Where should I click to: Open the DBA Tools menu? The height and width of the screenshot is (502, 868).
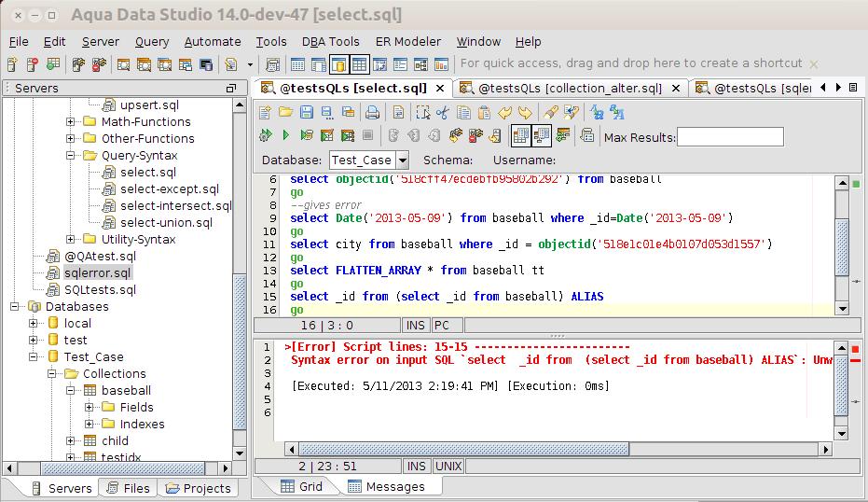click(x=330, y=42)
